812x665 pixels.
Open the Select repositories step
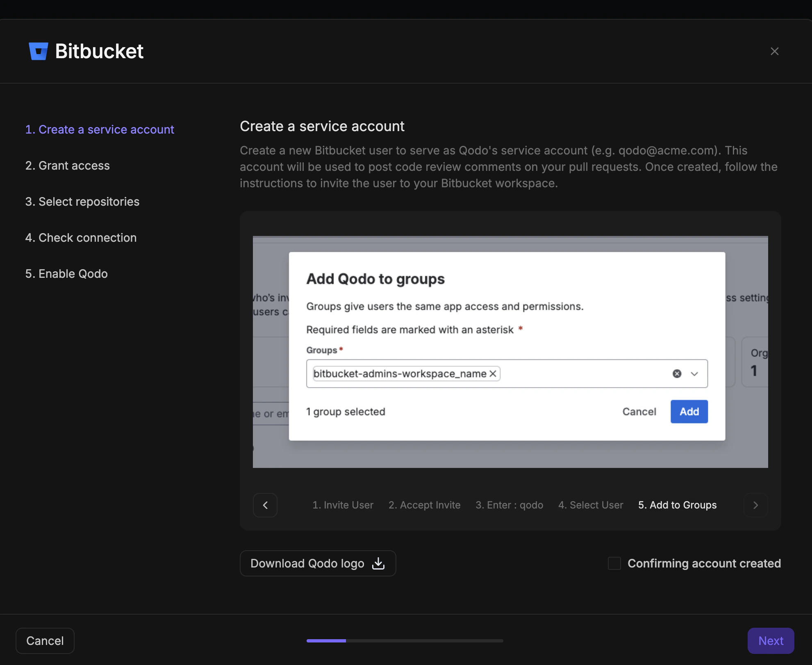click(82, 201)
